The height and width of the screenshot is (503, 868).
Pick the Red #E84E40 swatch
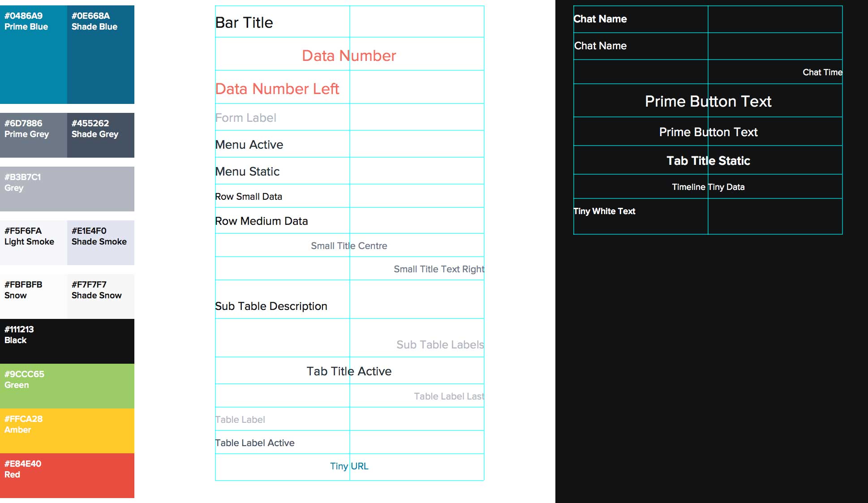(x=67, y=476)
